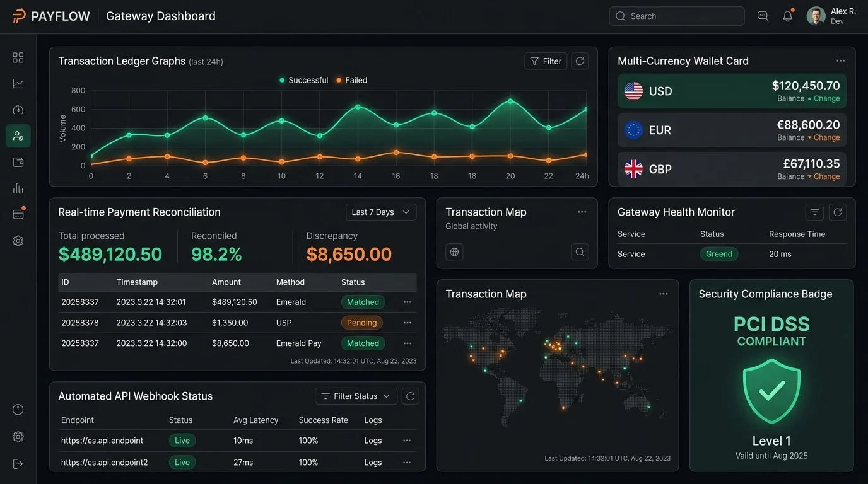Click the Change link on the GBP wallet

click(x=826, y=177)
